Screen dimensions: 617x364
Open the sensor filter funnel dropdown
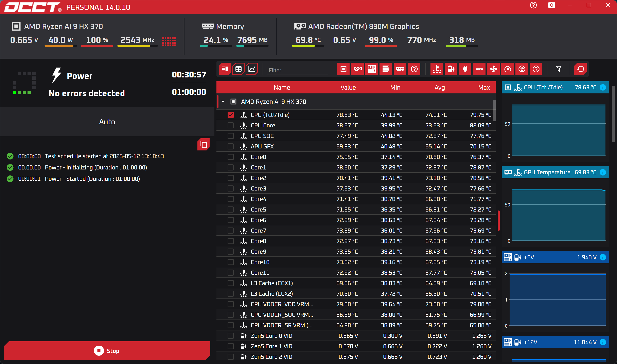click(x=559, y=69)
